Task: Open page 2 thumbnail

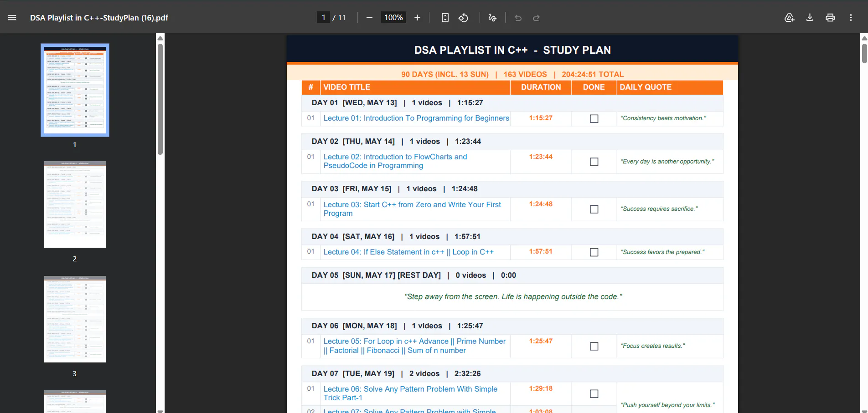Action: [75, 204]
